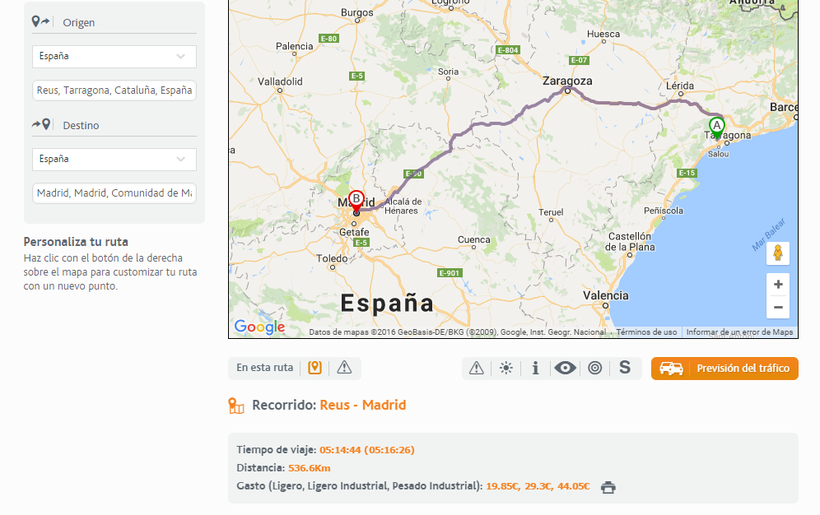Zoom in the map with plus button
820x515 pixels.
[x=778, y=284]
